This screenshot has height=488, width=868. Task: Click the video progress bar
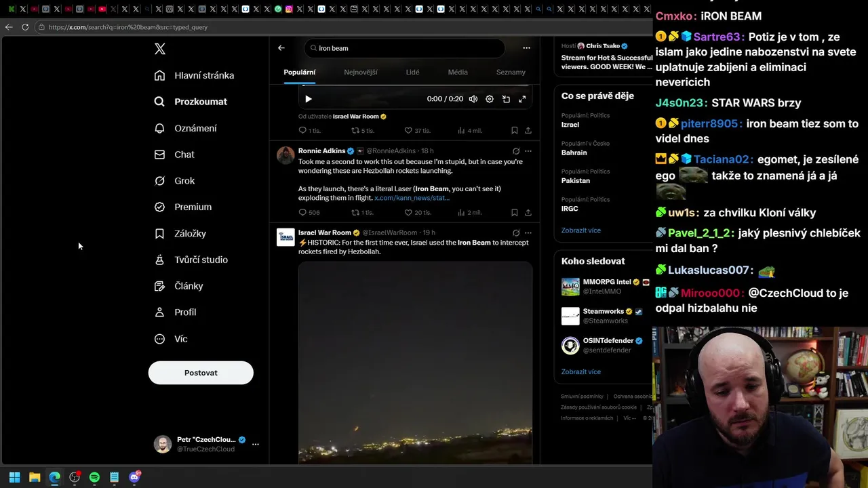[415, 86]
